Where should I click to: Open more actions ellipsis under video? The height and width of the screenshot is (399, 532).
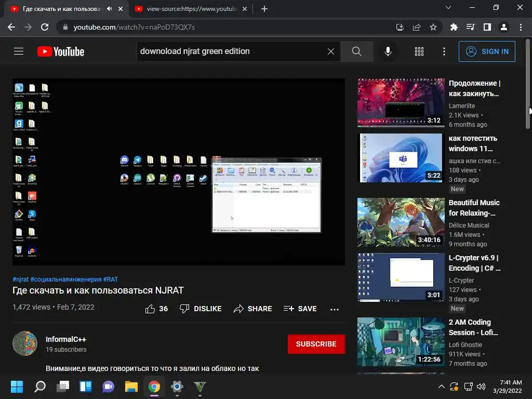pos(335,309)
